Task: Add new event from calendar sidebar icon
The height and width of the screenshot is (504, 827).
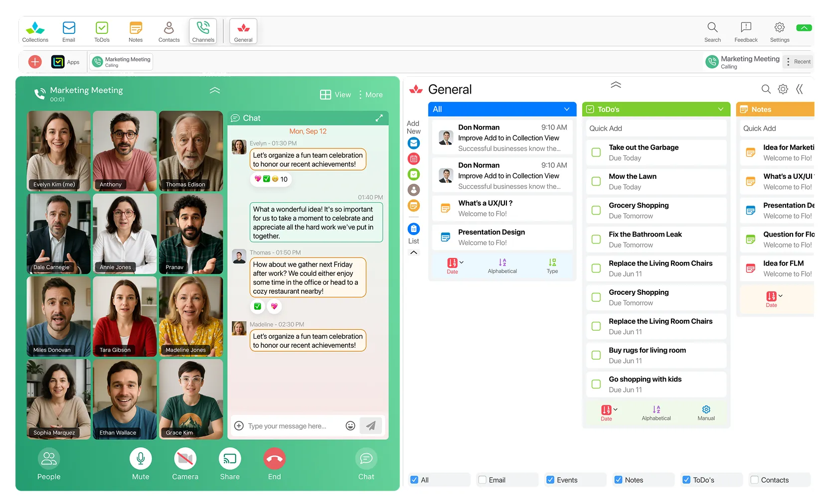Action: (414, 159)
